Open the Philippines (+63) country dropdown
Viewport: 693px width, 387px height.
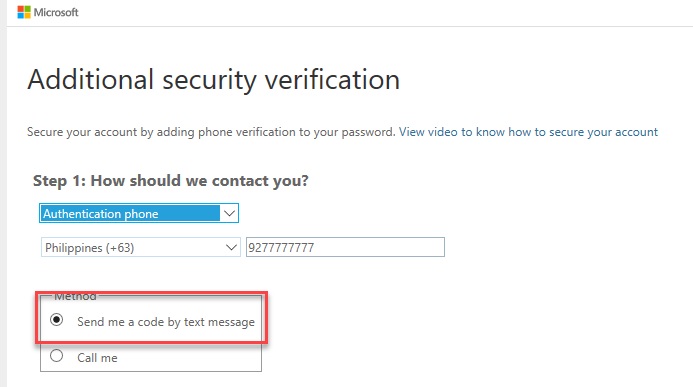point(141,247)
